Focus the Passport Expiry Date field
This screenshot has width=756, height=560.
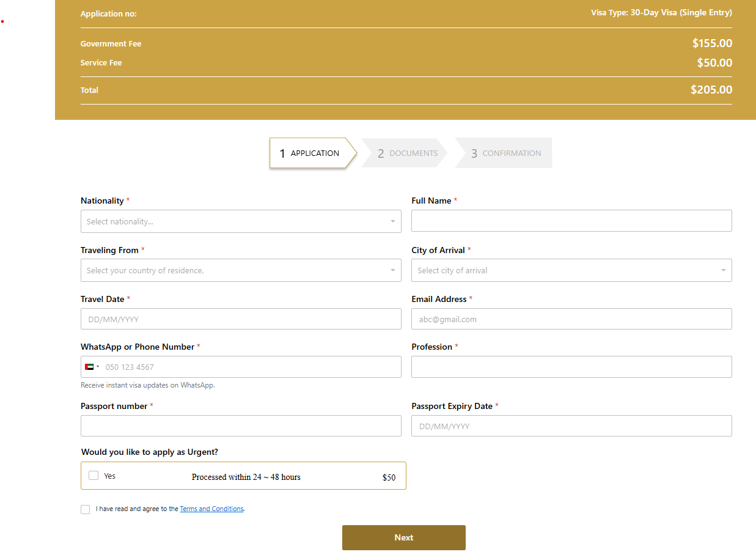[571, 426]
